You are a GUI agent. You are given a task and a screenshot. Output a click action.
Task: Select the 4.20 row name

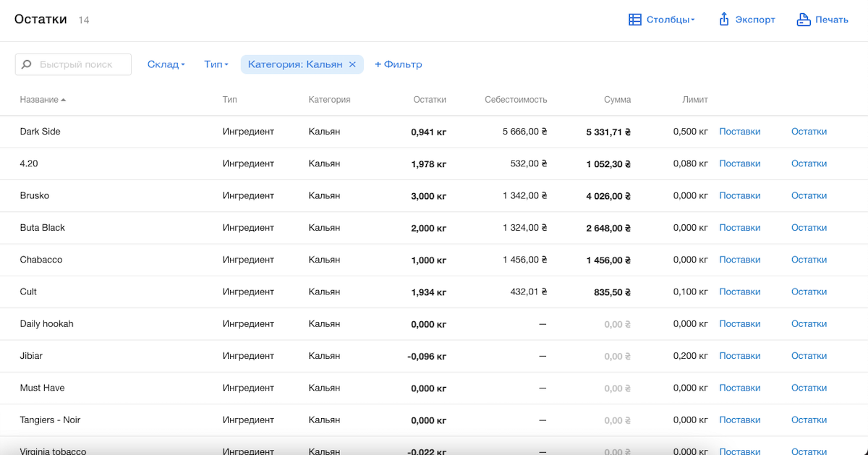pos(29,163)
